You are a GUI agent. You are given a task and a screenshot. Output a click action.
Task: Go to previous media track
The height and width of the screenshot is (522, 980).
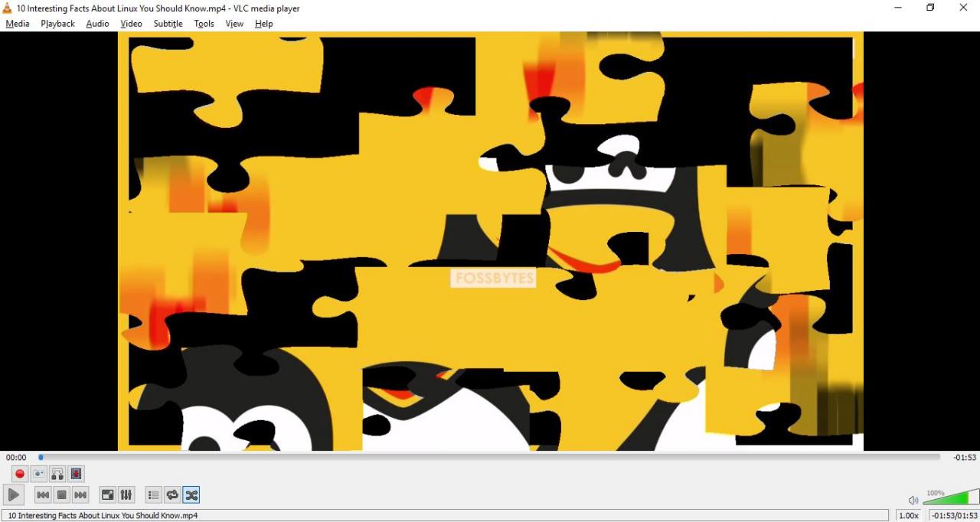43,495
